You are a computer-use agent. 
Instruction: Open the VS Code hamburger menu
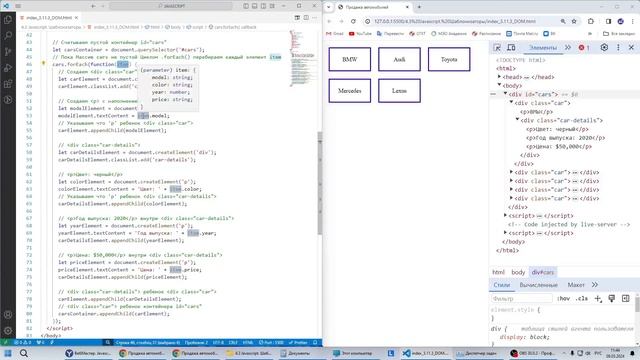pyautogui.click(x=18, y=6)
